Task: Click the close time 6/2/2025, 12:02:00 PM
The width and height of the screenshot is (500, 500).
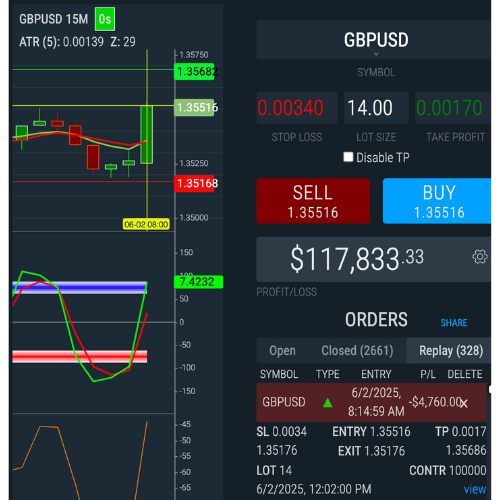Action: [x=314, y=489]
